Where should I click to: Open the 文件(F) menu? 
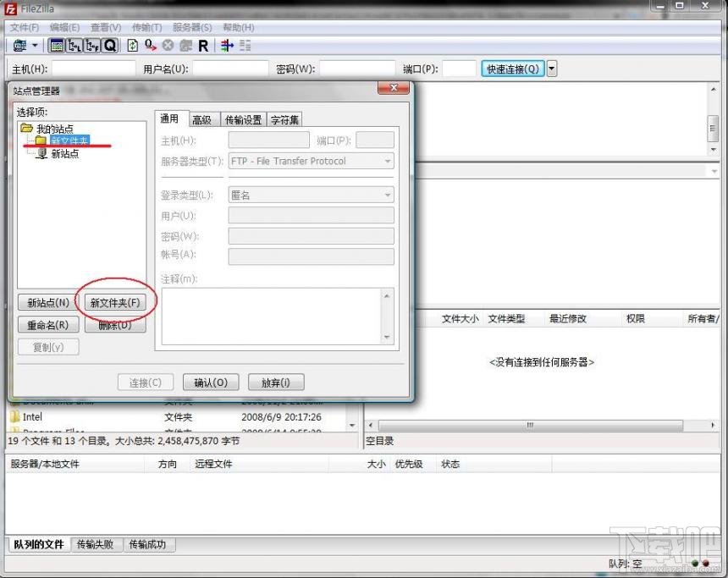(25, 27)
